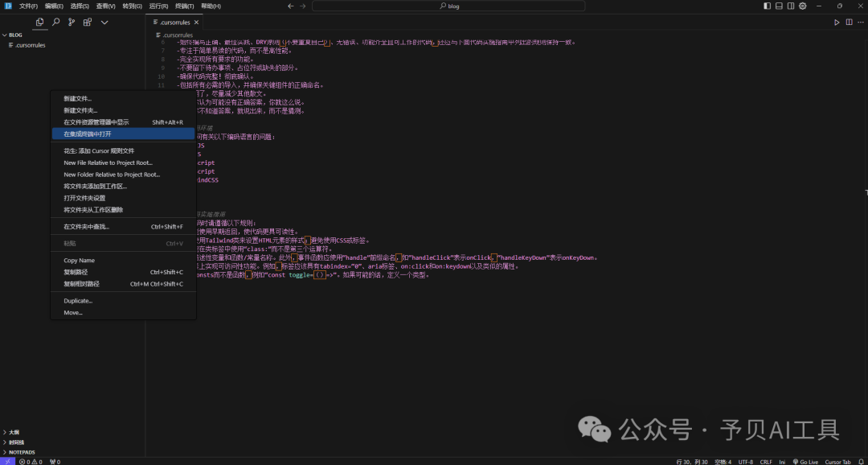868x465 pixels.
Task: Click the Cursor app logo icon
Action: tap(8, 6)
